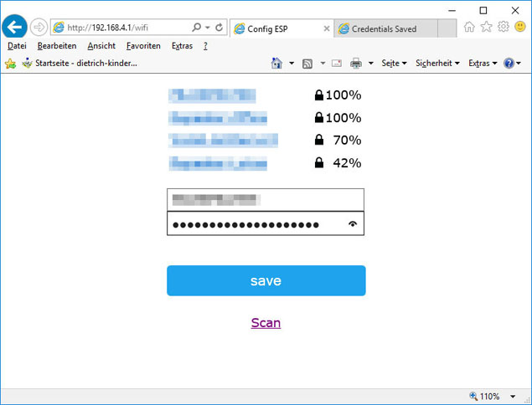Click the password field with dots
Viewport: 532px width, 405px height.
point(266,223)
